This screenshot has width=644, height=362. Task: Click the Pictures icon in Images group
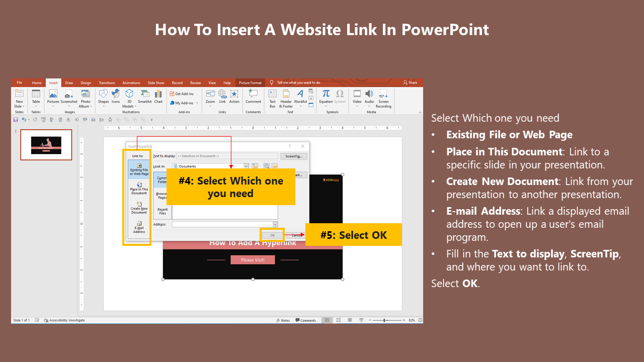pos(53,94)
